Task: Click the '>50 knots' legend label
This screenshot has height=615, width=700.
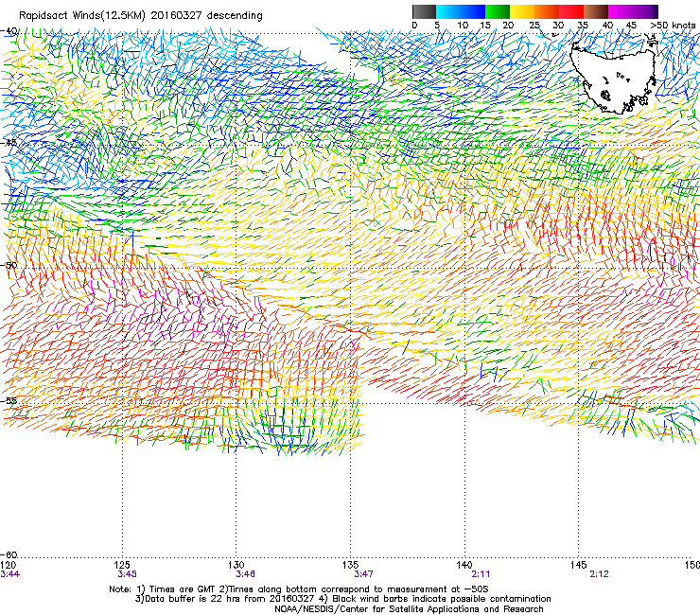Action: 673,26
